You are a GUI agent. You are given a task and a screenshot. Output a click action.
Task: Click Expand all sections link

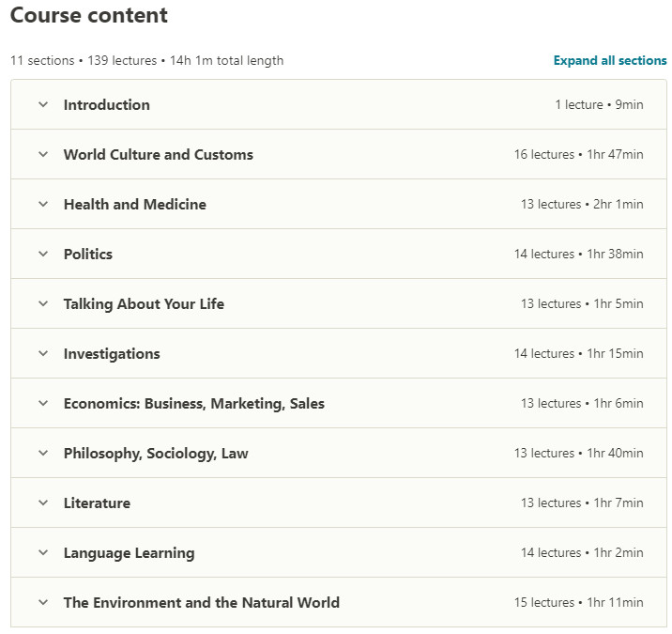[610, 60]
